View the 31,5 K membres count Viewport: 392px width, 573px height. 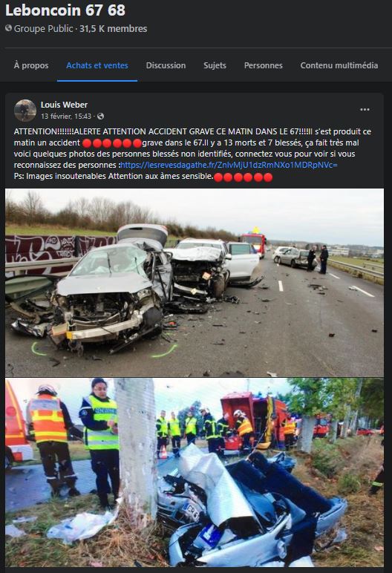(x=114, y=28)
